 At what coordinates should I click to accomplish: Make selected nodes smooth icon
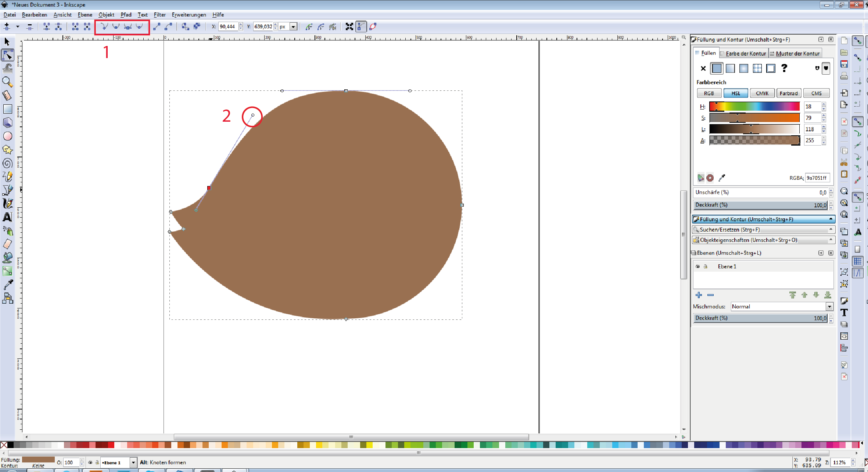116,26
